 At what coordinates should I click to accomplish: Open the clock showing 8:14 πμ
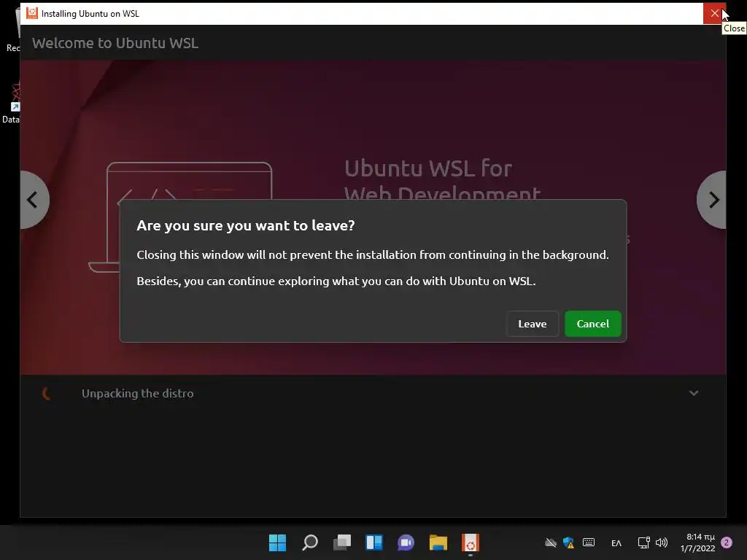point(698,542)
